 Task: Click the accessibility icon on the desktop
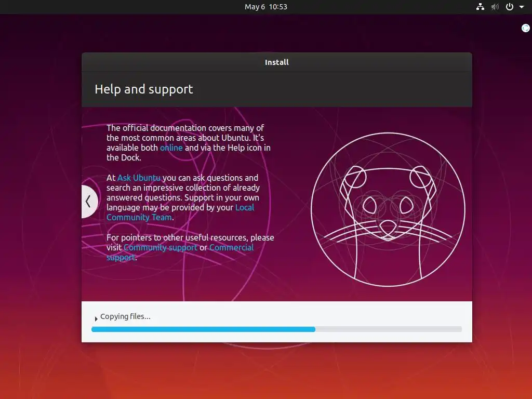[x=526, y=28]
